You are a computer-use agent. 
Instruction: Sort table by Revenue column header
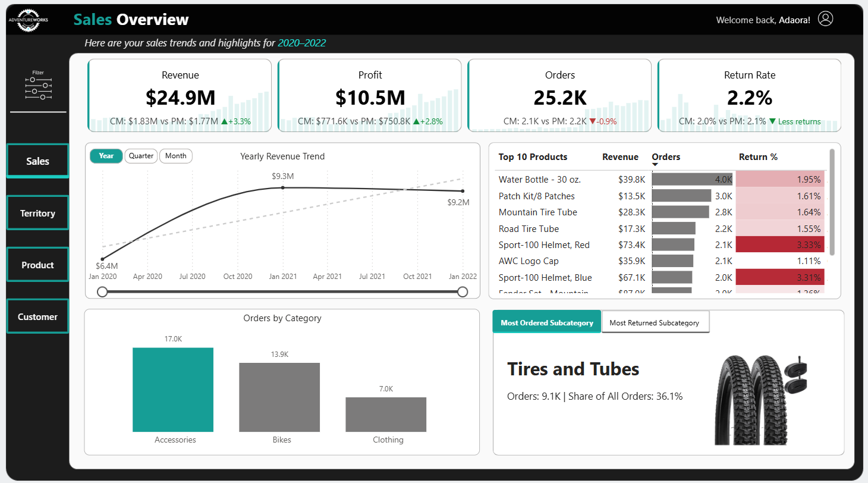pos(620,157)
